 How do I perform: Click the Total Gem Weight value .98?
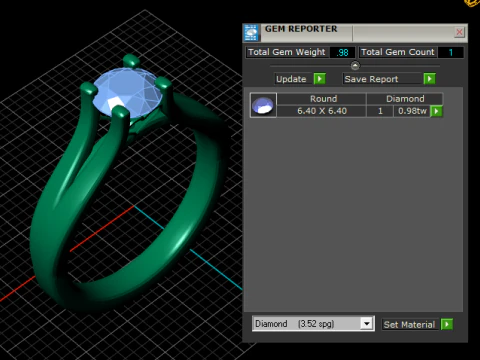(x=342, y=52)
